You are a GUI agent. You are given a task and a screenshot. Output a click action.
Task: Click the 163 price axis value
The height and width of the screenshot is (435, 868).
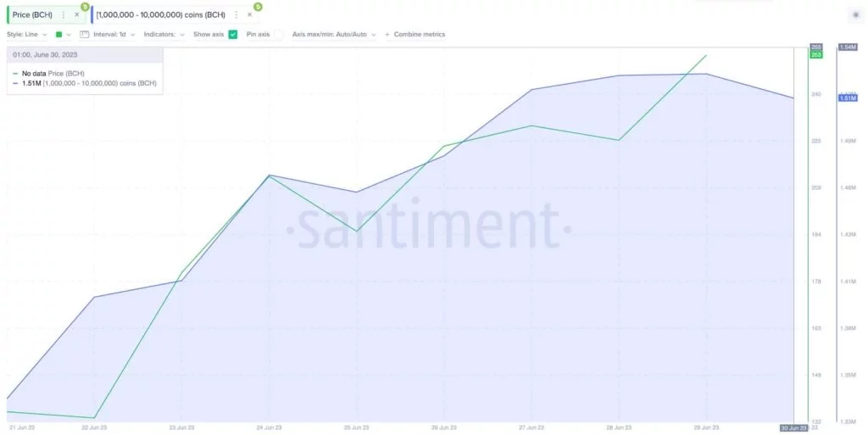[816, 328]
